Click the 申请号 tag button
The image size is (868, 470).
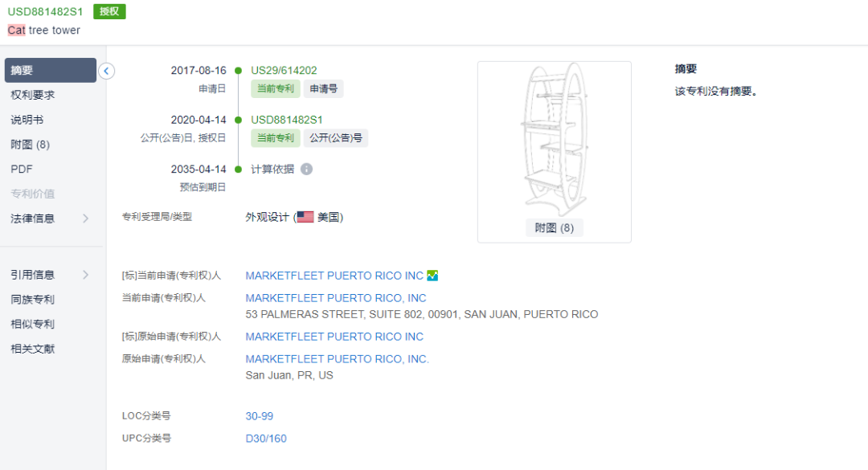click(323, 88)
